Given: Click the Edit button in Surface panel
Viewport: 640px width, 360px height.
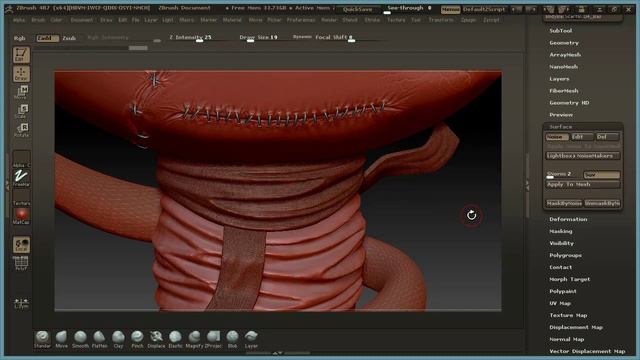Looking at the screenshot, I should coord(582,137).
